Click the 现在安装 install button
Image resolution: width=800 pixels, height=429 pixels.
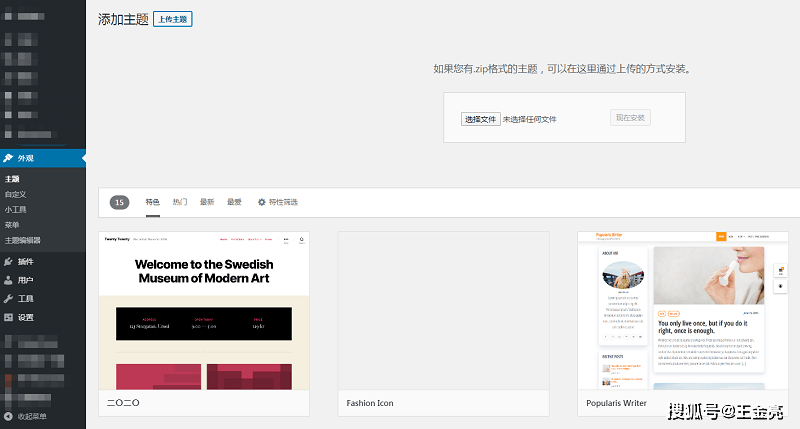[x=630, y=118]
